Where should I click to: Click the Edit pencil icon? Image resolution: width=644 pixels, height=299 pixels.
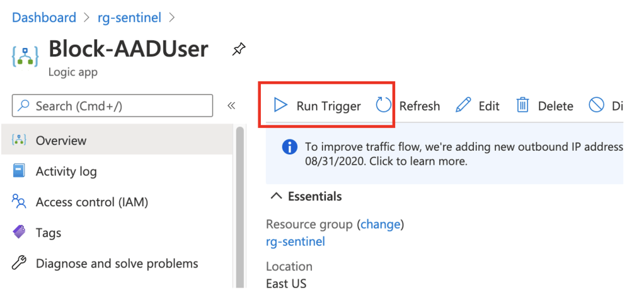click(463, 105)
